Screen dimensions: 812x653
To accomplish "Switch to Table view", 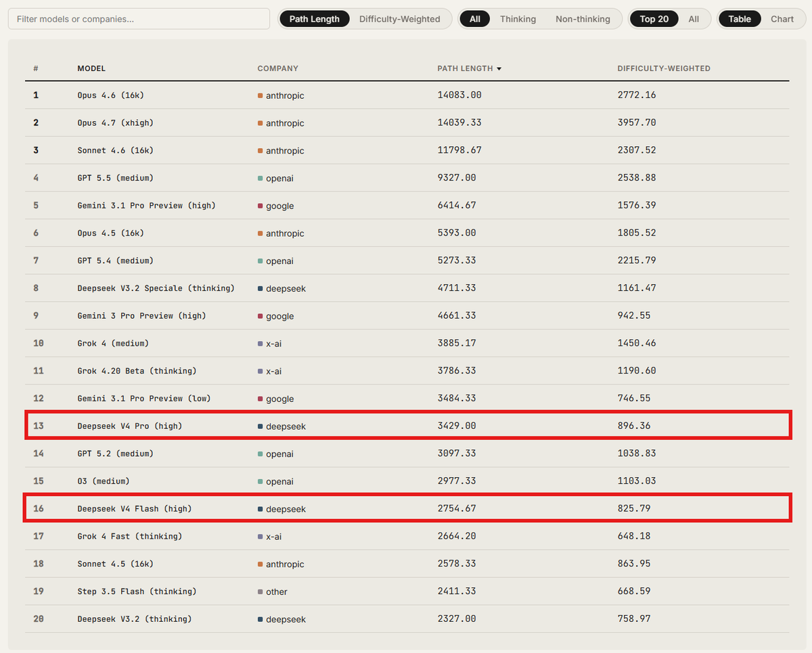I will point(740,19).
